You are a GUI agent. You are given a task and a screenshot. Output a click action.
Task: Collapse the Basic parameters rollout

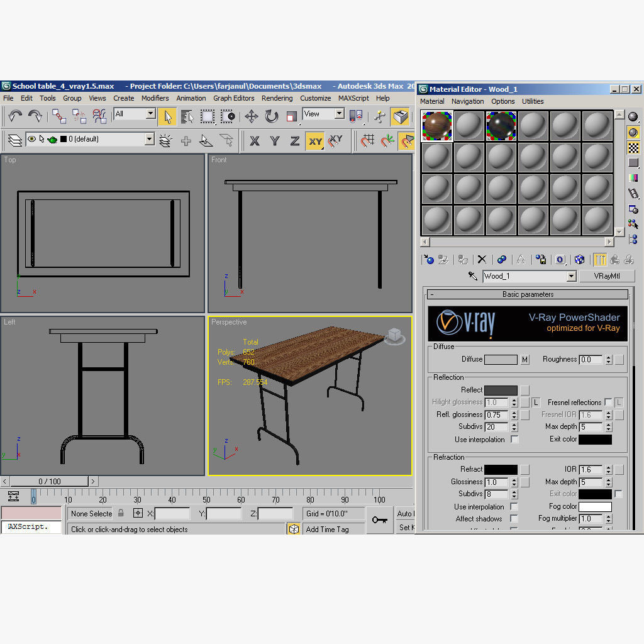528,294
